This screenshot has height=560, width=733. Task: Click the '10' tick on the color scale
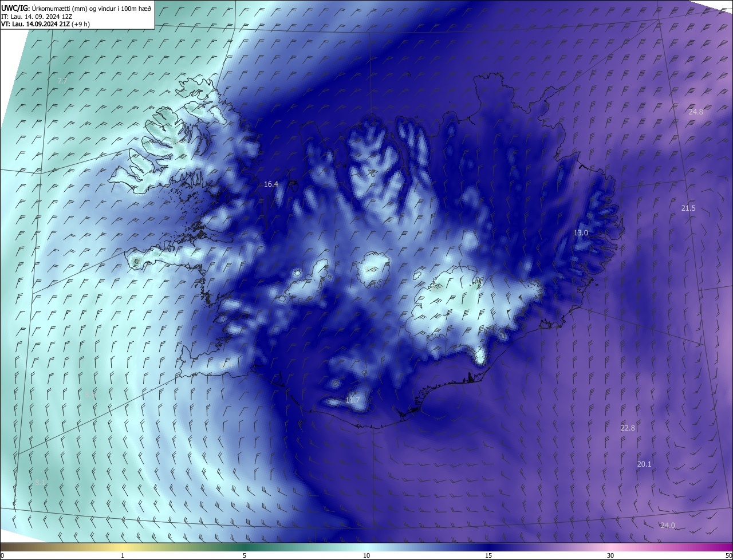coord(366,555)
